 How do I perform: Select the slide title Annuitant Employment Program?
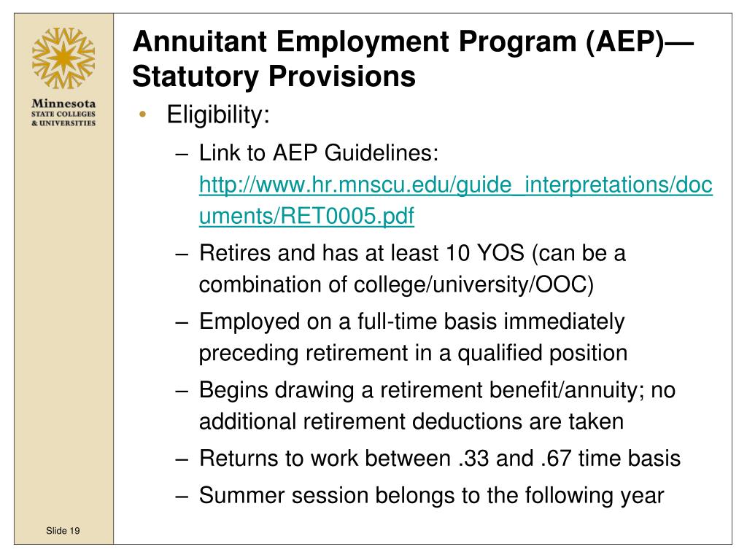[x=413, y=42]
